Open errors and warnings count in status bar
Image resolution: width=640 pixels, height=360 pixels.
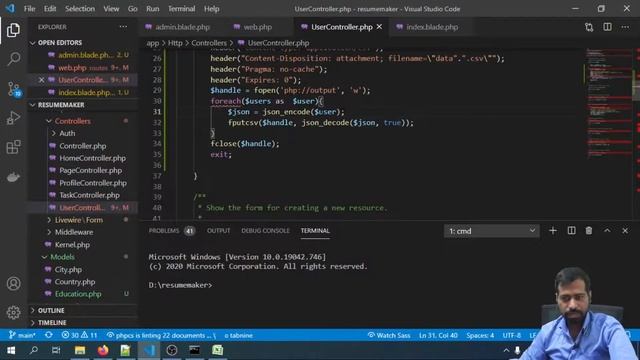79,335
